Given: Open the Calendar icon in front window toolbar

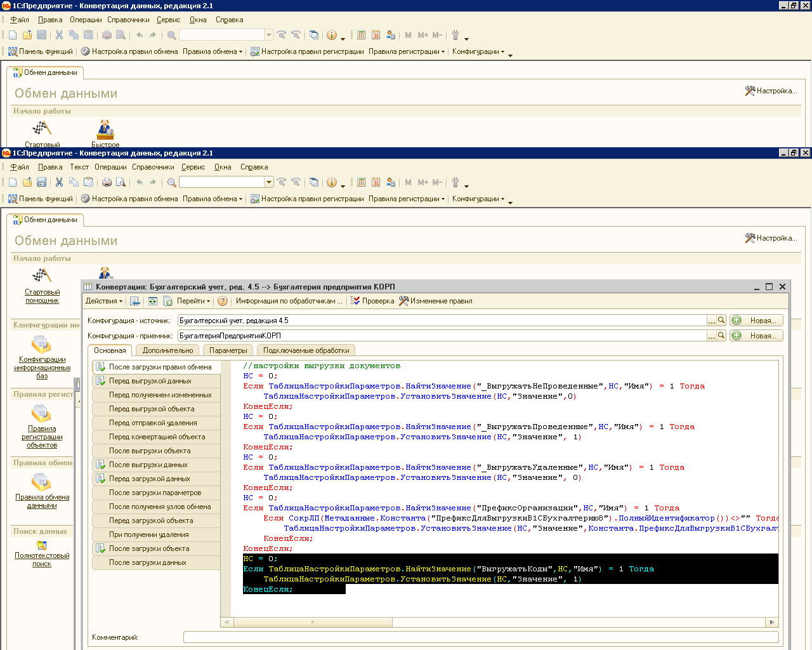Looking at the screenshot, I should point(376,182).
